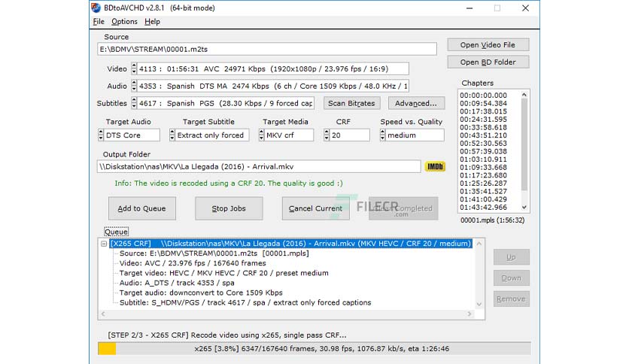This screenshot has width=629, height=364.
Task: Click the Video track info field
Action: click(x=273, y=68)
